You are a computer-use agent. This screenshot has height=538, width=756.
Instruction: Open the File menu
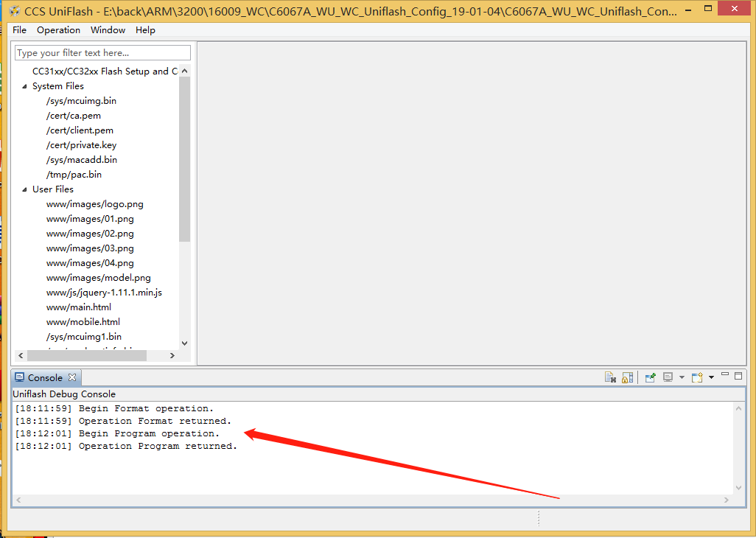[x=19, y=30]
